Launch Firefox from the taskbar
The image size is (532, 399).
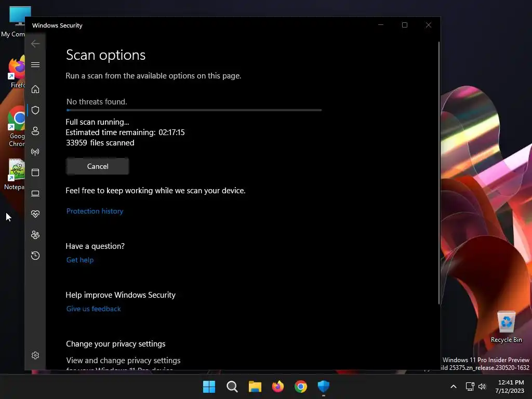pyautogui.click(x=278, y=387)
